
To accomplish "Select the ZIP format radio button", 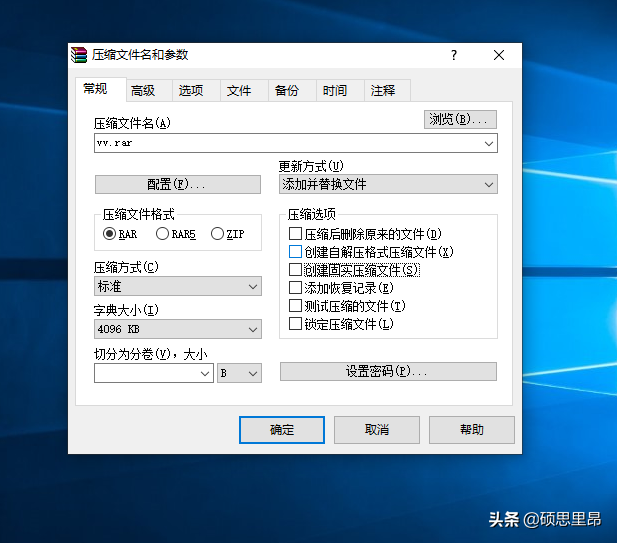I will pos(217,234).
